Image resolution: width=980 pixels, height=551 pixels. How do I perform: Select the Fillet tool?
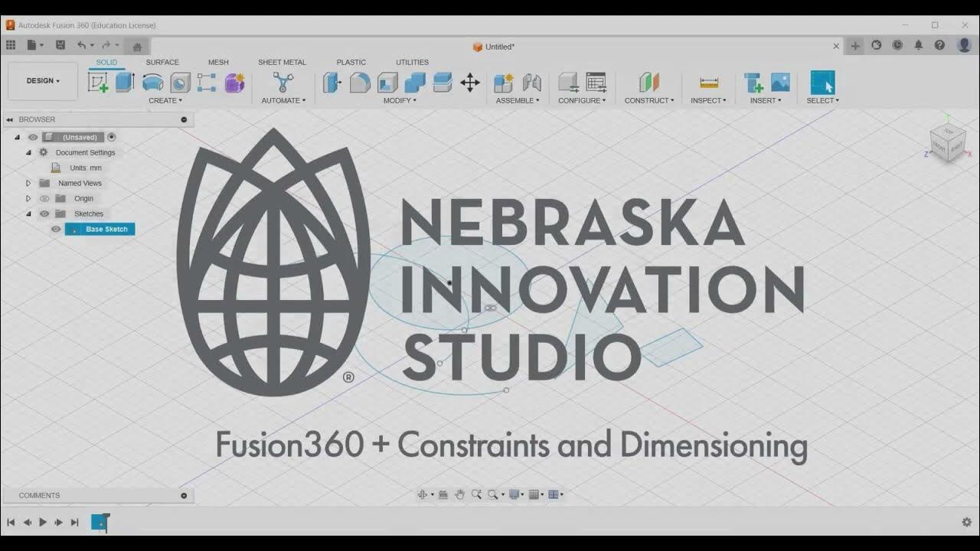point(360,83)
